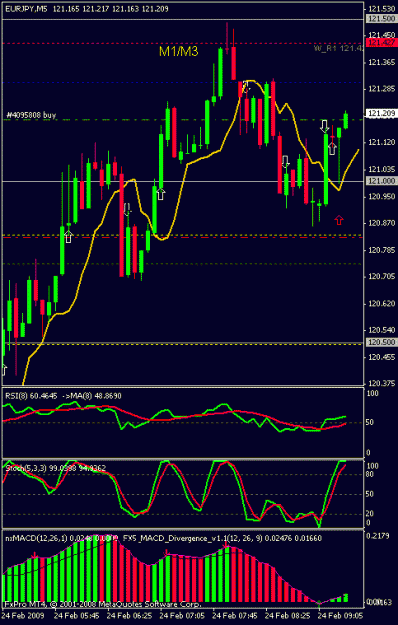
Task: Click the 24 Feb 05:45 time axis label
Action: (x=76, y=616)
